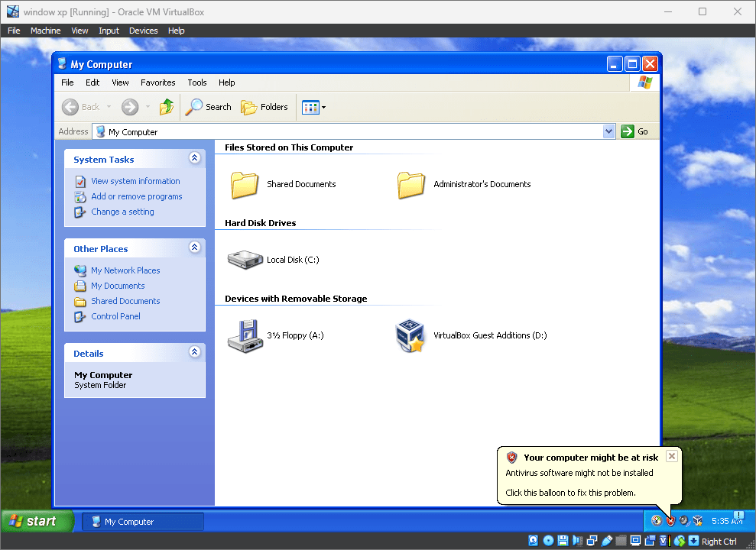Viewport: 756px width, 550px height.
Task: Click the Up folder navigation icon
Action: click(167, 106)
